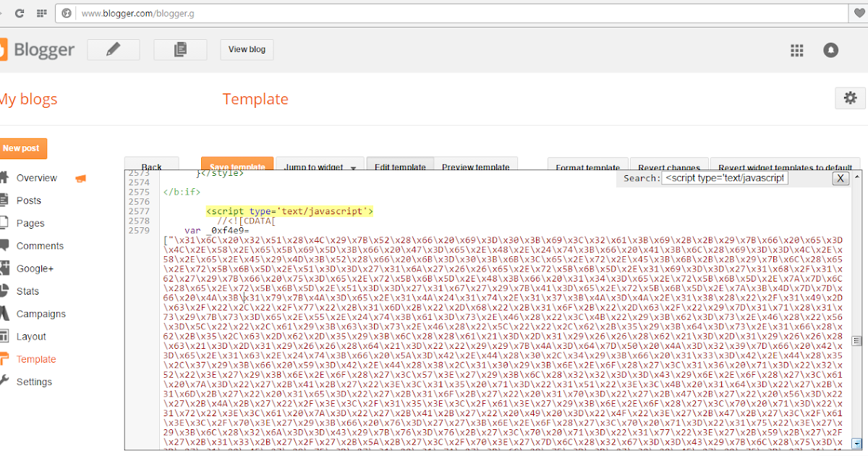Click the view posts list icon beside pencil

(x=180, y=49)
